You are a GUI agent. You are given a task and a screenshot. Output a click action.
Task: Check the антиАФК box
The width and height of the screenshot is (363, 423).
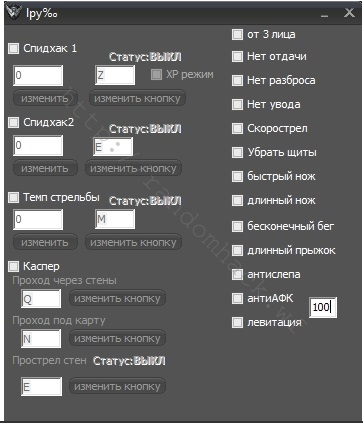tap(237, 298)
